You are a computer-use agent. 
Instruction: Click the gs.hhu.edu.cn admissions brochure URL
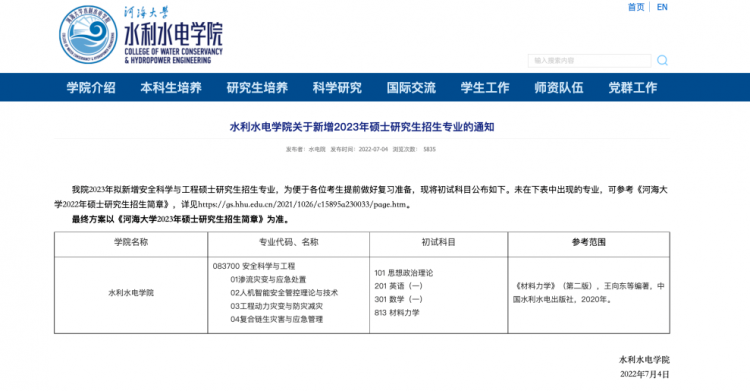click(x=302, y=204)
